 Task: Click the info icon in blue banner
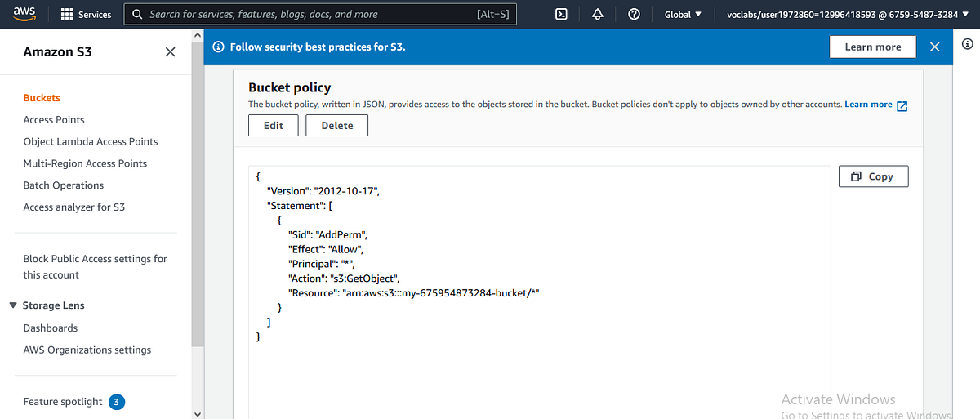[218, 47]
